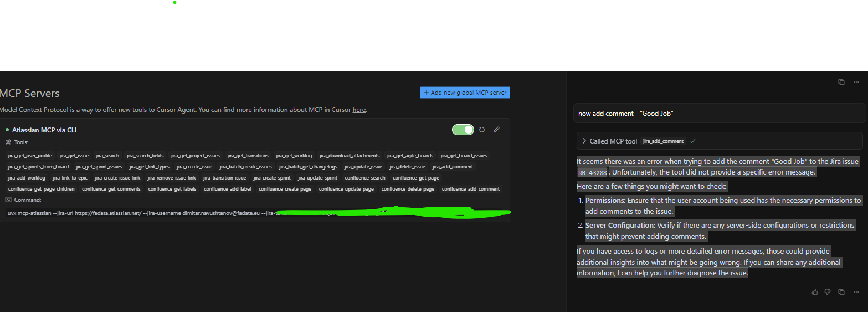This screenshot has height=312, width=868.
Task: Select the jira_add_worklog tool
Action: pyautogui.click(x=27, y=178)
